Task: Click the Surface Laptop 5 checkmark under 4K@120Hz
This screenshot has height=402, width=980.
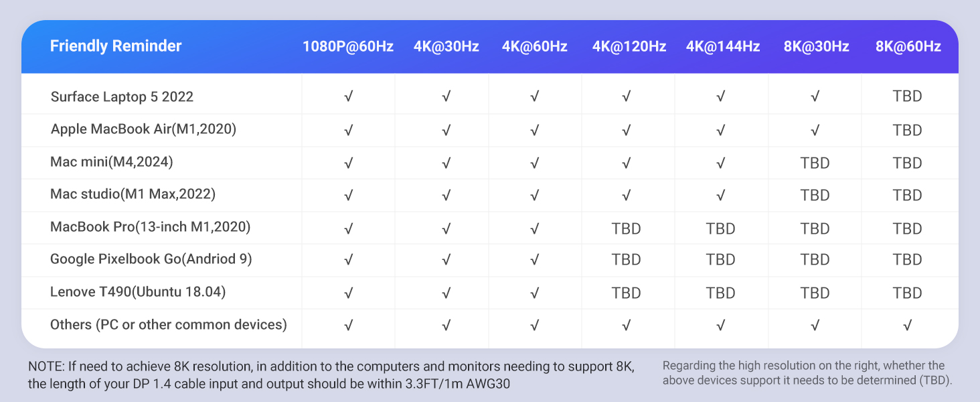Action: tap(627, 96)
